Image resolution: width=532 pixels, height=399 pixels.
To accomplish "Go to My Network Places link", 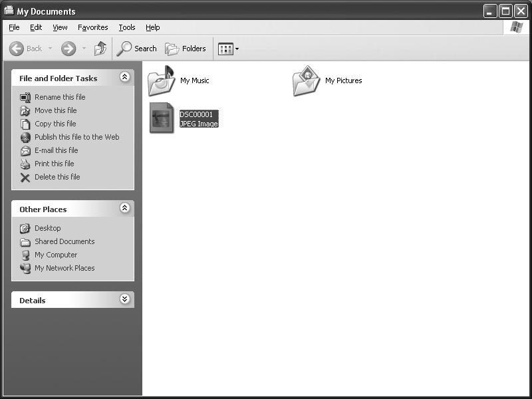I will (65, 268).
